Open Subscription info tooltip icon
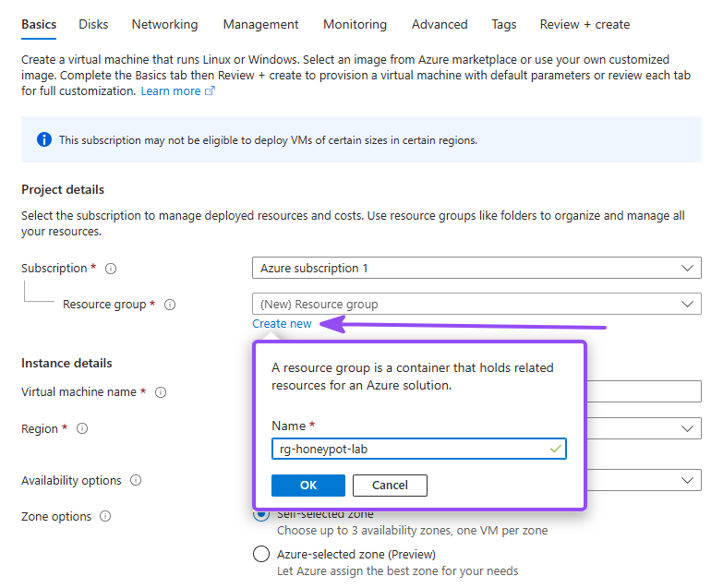The image size is (711, 588). pos(111,269)
